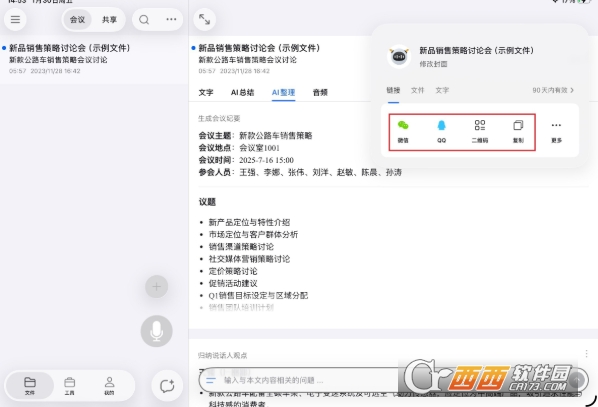Go to the 我的 bottom navigation tab

(x=109, y=386)
